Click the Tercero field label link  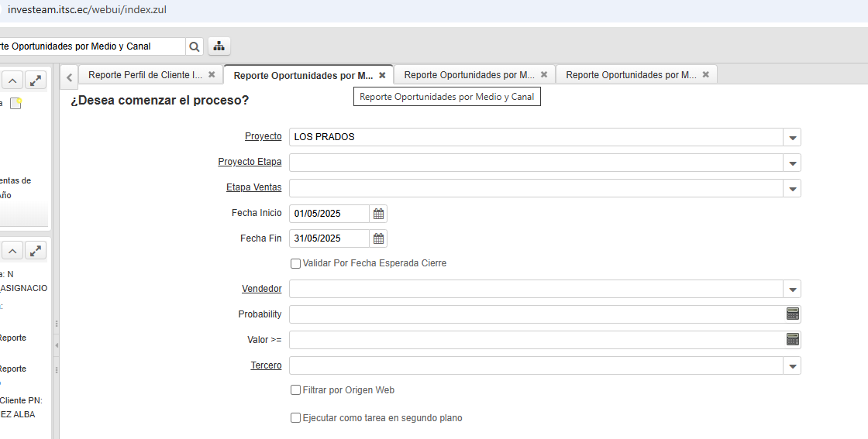(x=266, y=365)
